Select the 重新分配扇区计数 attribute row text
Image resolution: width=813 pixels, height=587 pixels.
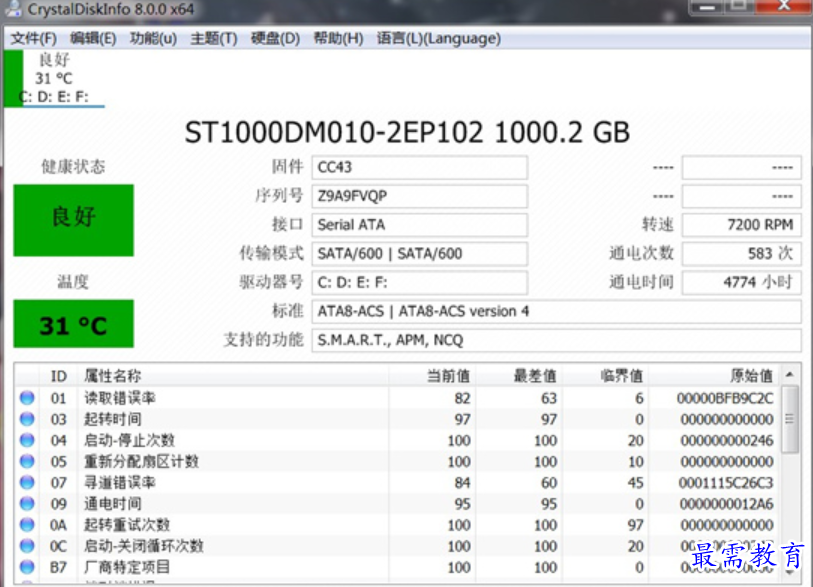click(142, 462)
